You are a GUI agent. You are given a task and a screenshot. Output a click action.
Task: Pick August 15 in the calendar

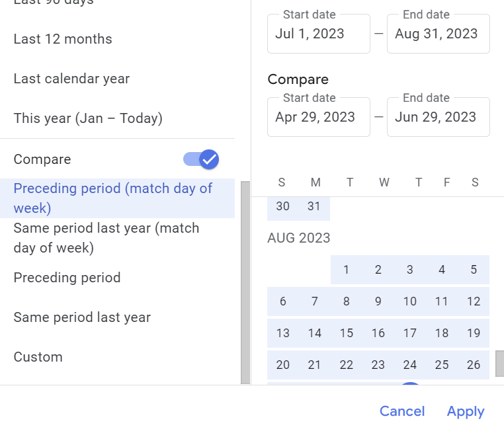pyautogui.click(x=347, y=333)
